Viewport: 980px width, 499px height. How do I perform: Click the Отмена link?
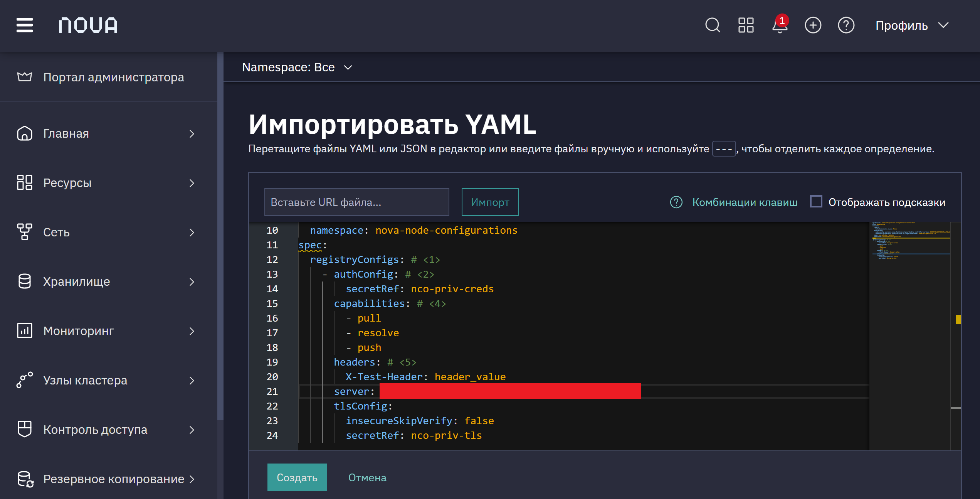(x=367, y=477)
